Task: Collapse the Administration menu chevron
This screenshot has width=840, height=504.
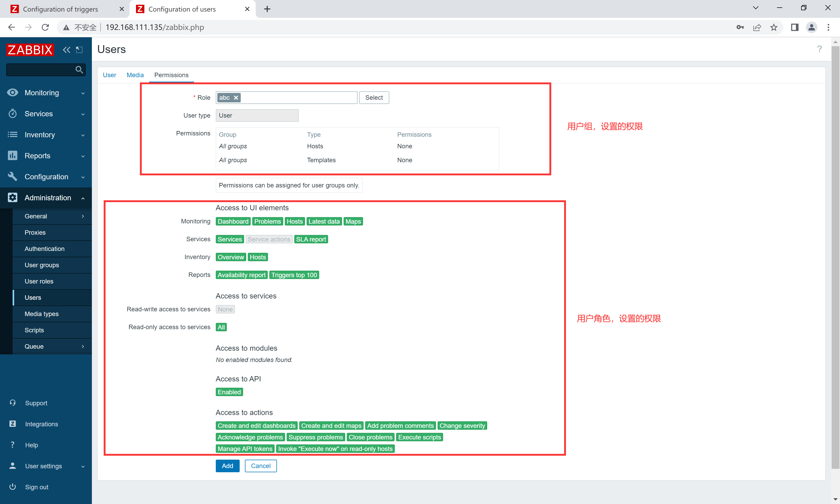Action: click(83, 198)
